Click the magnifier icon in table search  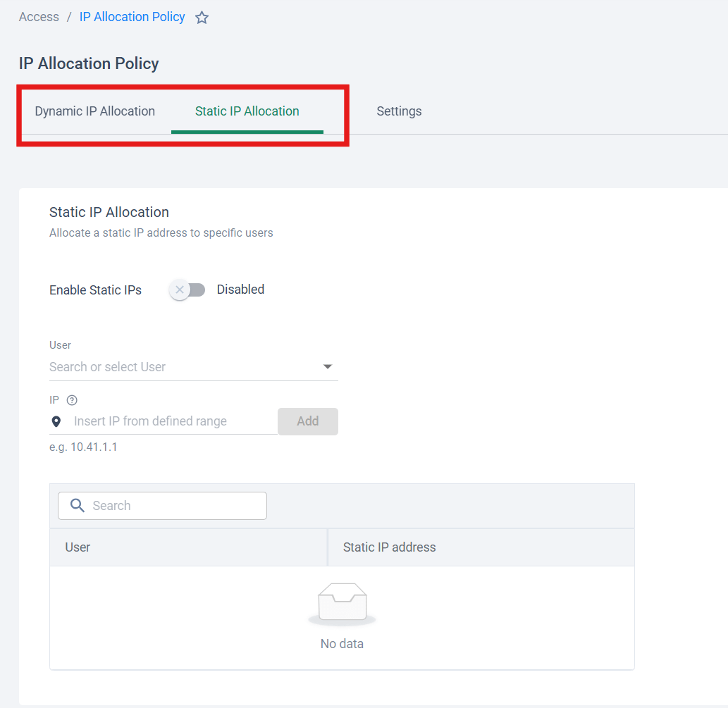(78, 506)
